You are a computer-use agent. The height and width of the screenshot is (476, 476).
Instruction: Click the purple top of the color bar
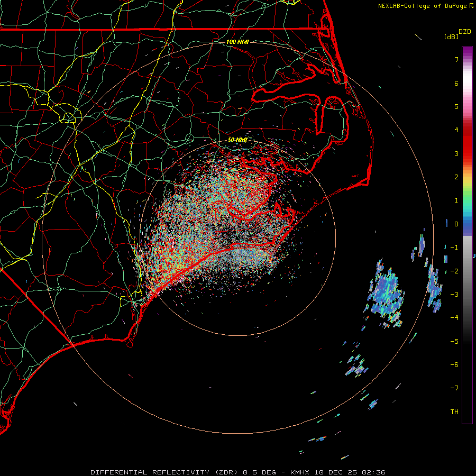point(467,52)
